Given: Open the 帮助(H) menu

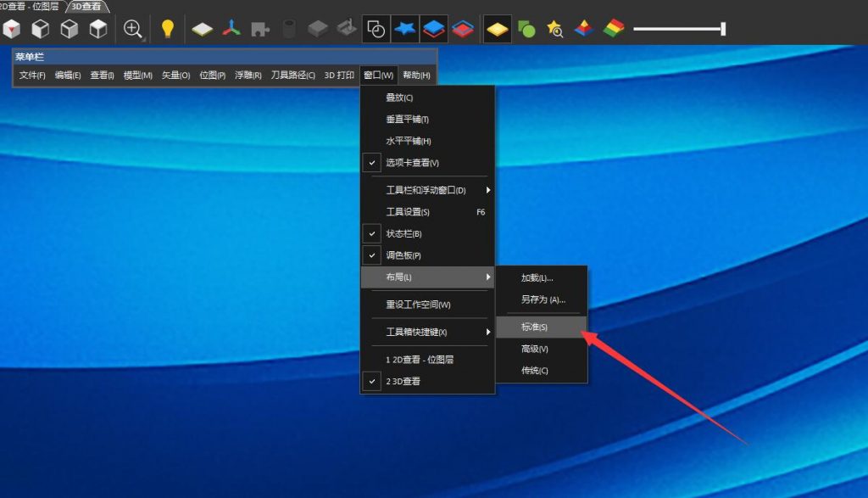Looking at the screenshot, I should 416,76.
